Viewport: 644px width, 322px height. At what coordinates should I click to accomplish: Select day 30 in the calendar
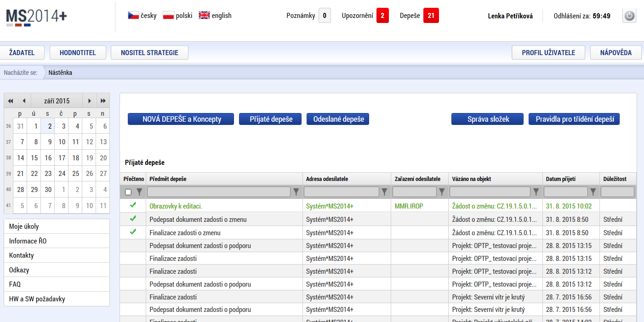tap(48, 190)
